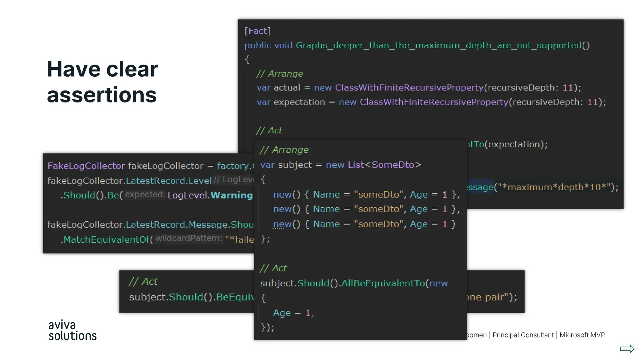Select the [Fact] attribute text

click(258, 31)
